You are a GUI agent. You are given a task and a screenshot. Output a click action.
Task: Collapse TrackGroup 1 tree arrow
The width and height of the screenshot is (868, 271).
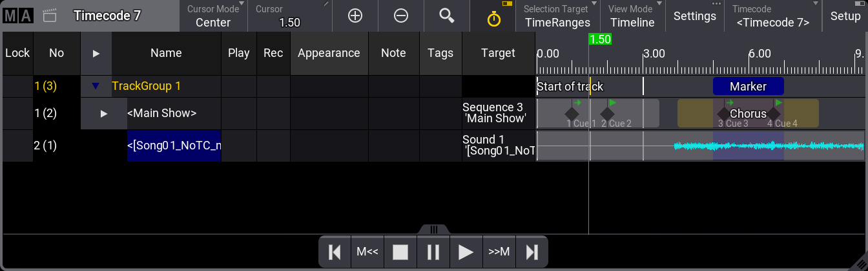(x=96, y=86)
